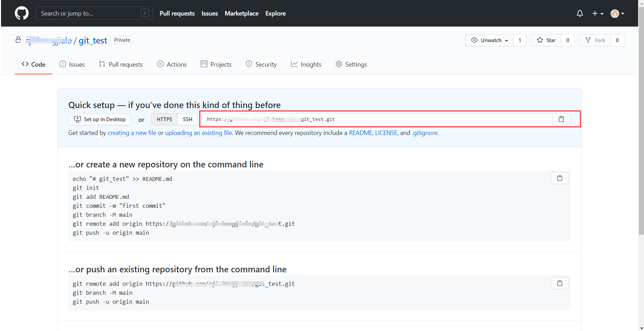Switch to the Projects tab
The height and width of the screenshot is (331, 644).
216,64
